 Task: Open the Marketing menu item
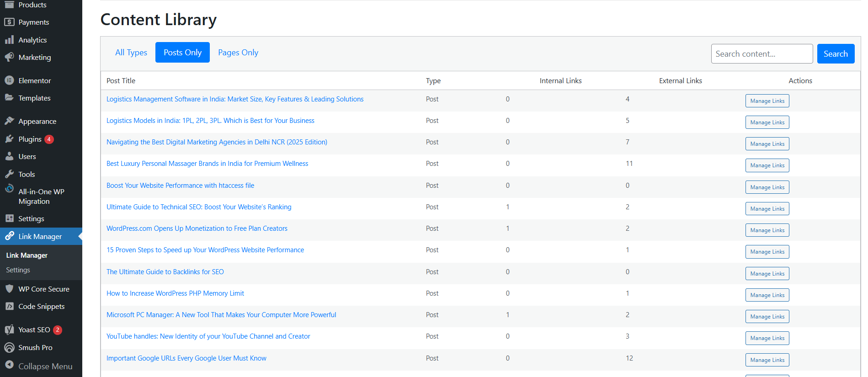click(35, 58)
